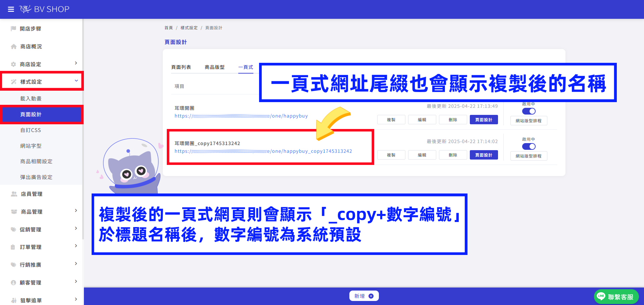Expand the 商店設定 chevron
Screen dimensions: 644x305
(x=76, y=63)
